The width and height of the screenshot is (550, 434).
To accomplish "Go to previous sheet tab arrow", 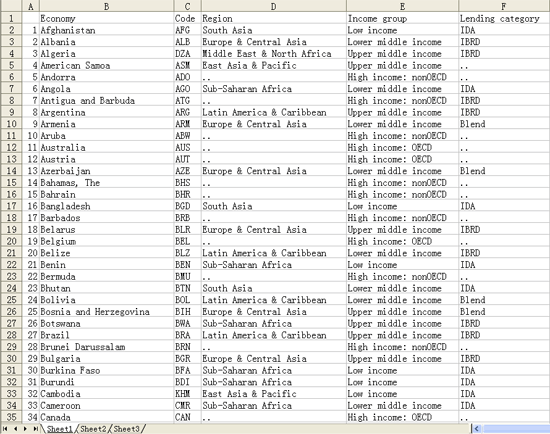I will coord(15,428).
